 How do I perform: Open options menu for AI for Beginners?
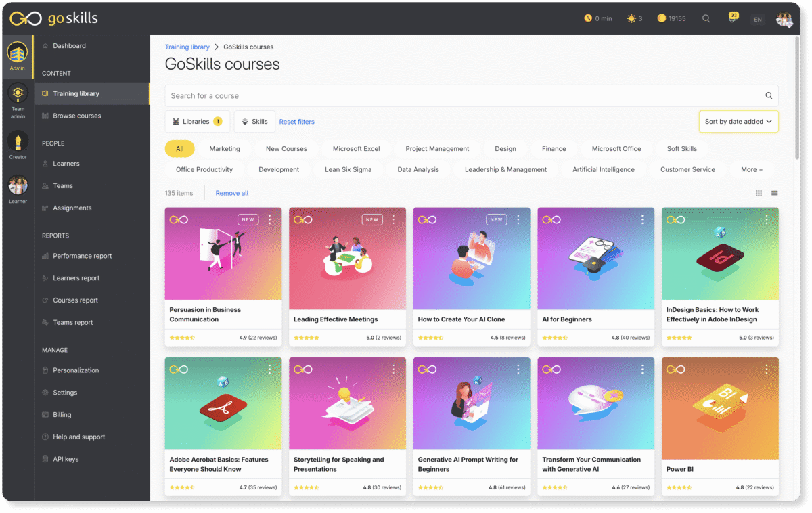click(x=643, y=219)
